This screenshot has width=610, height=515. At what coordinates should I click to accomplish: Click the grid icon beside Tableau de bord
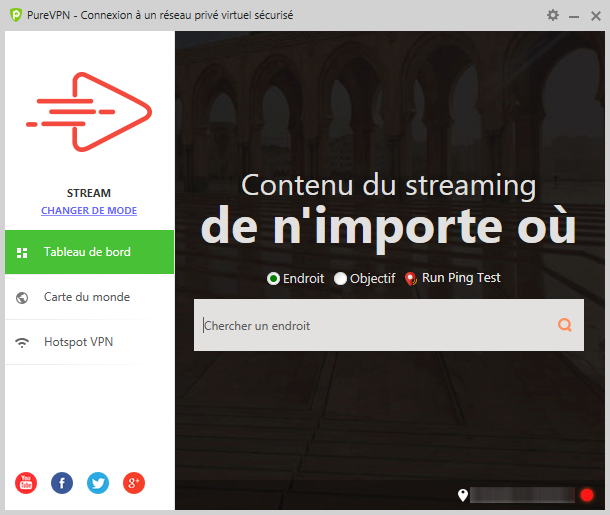(x=22, y=253)
